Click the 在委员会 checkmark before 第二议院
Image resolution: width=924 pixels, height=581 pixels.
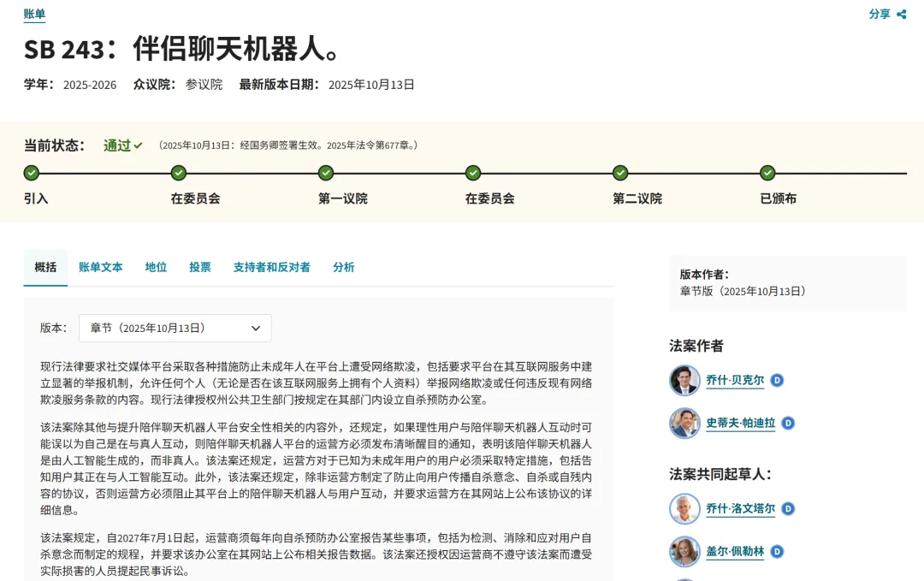click(473, 173)
